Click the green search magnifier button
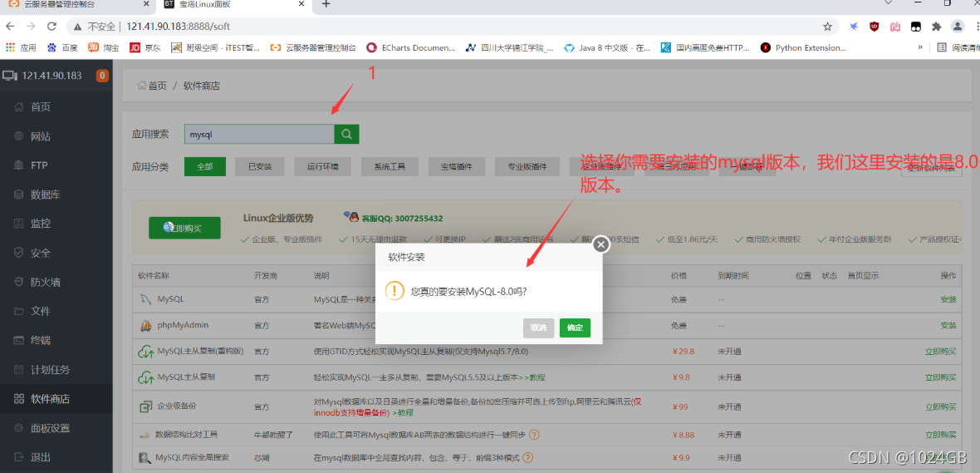The image size is (980, 473). (x=347, y=134)
